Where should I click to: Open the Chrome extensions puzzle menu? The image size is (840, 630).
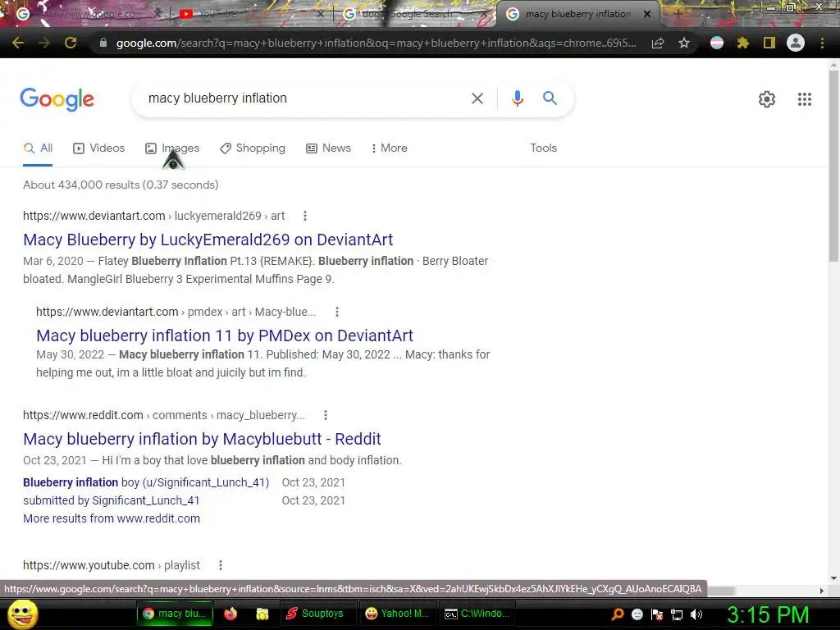pos(742,43)
